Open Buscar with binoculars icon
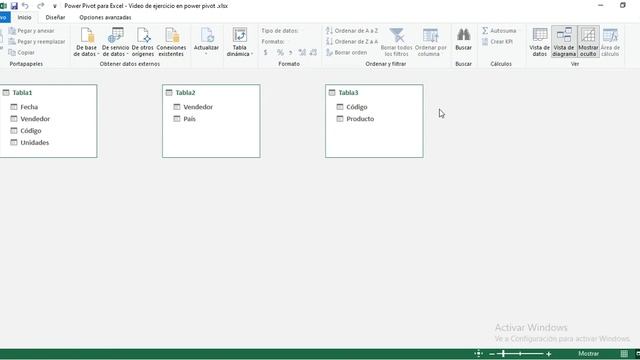This screenshot has height=360, width=640. pos(463,40)
